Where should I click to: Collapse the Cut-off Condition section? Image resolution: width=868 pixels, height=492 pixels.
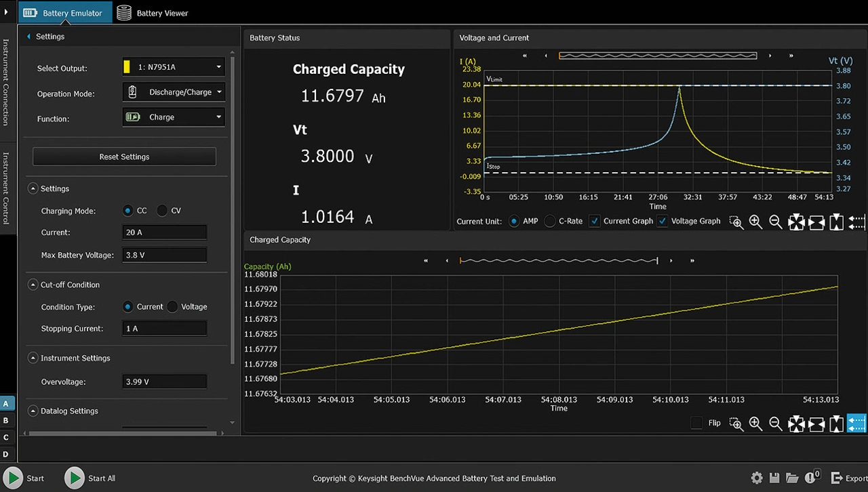coord(33,285)
